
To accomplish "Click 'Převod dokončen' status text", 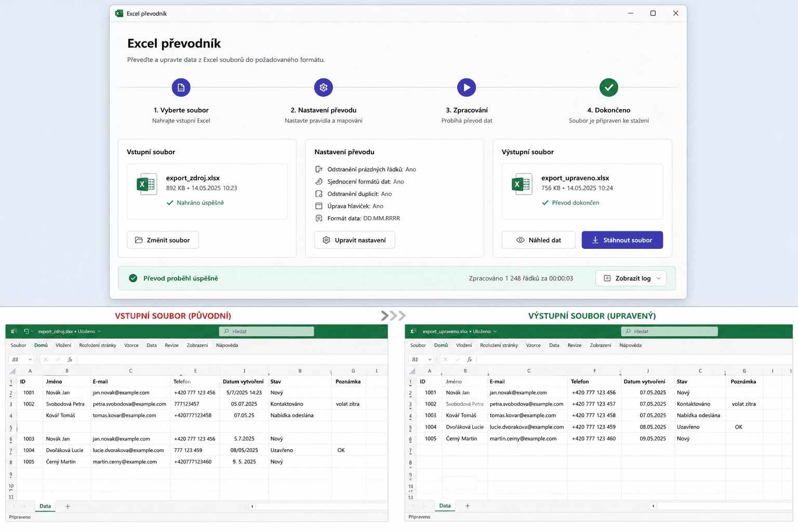I will pyautogui.click(x=575, y=203).
